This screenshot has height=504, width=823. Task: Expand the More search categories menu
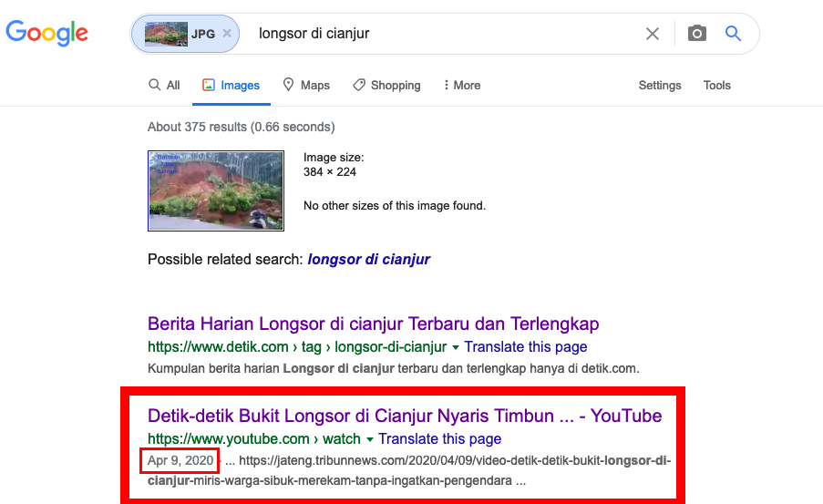tap(461, 85)
